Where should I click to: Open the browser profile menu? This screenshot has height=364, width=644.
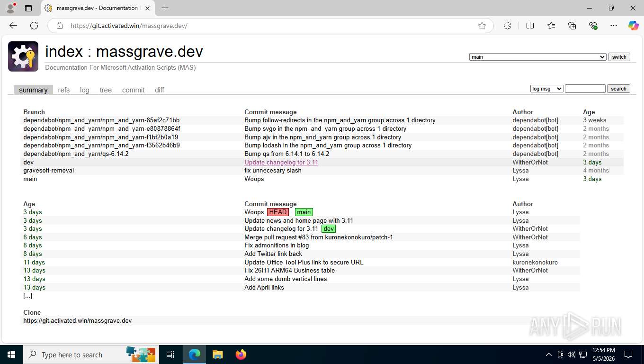(x=10, y=8)
